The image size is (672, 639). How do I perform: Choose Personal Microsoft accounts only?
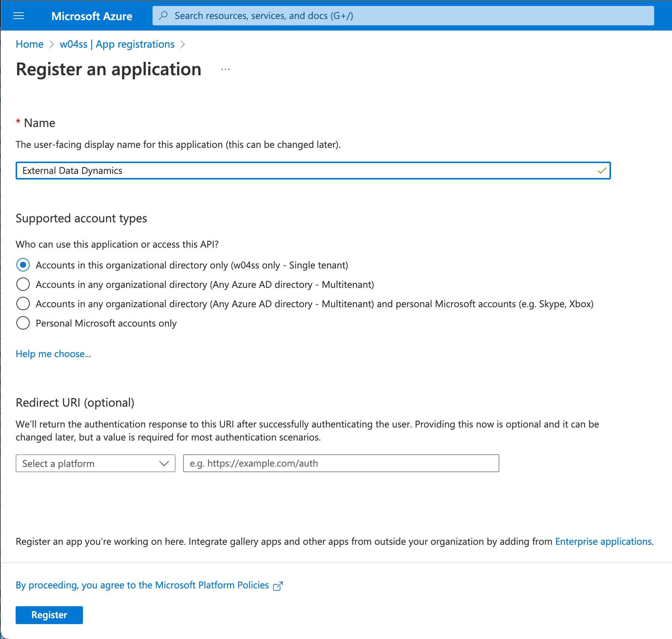point(23,323)
